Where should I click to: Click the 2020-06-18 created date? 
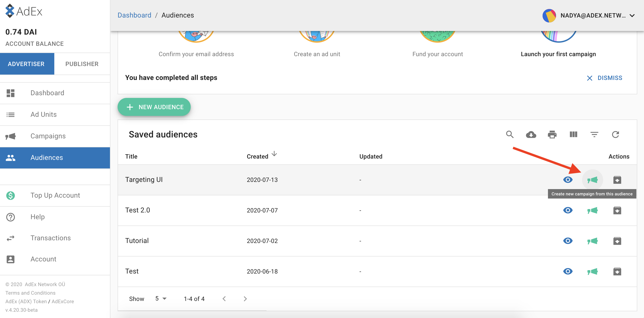tap(262, 272)
